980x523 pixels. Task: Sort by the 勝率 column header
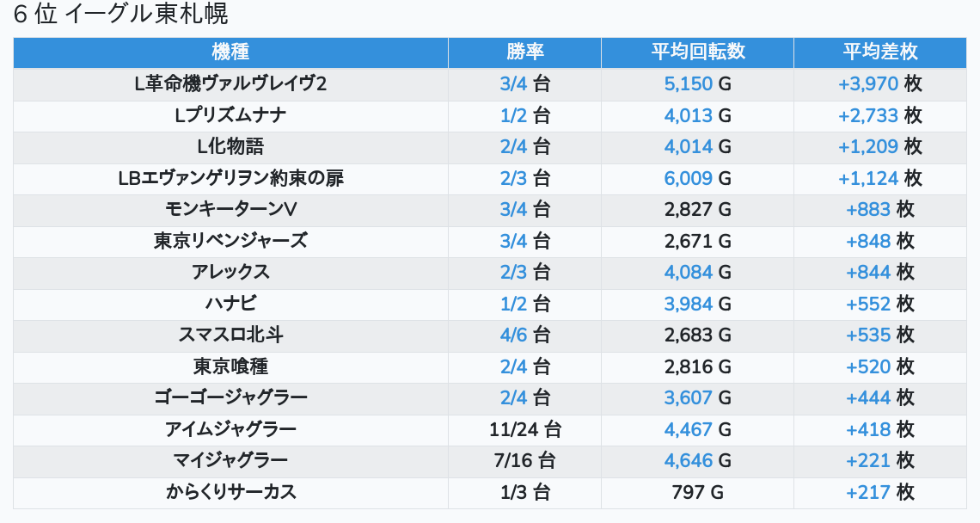(524, 52)
